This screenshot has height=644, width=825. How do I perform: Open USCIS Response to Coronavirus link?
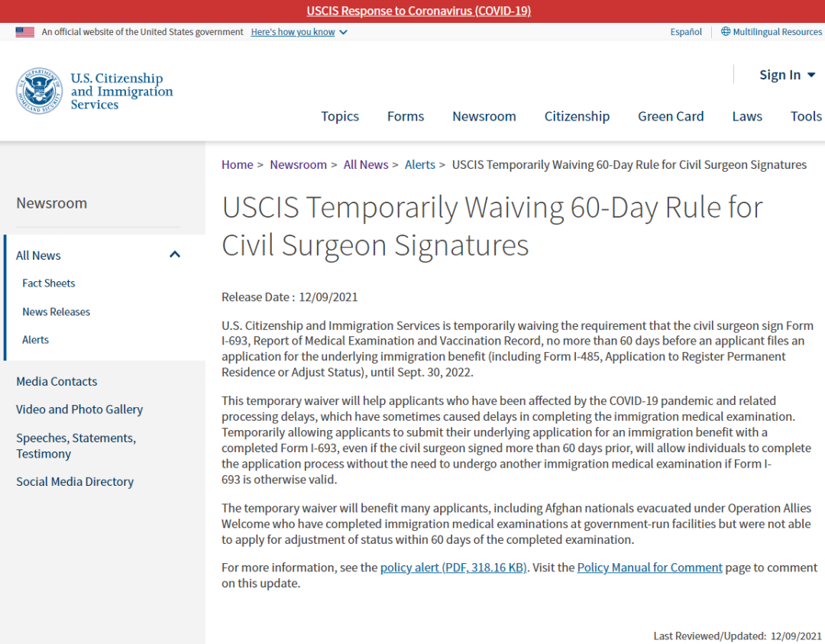[x=419, y=11]
